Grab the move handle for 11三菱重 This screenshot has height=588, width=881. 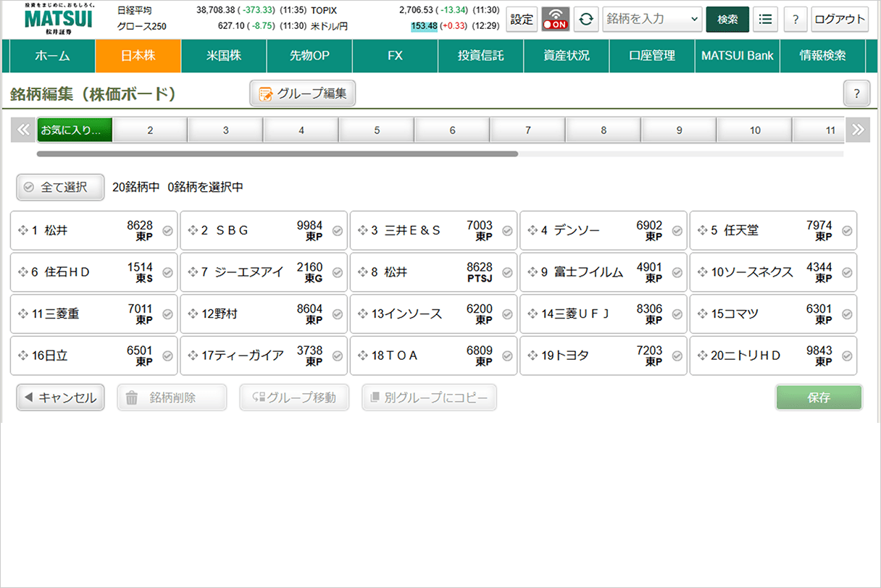coord(23,314)
